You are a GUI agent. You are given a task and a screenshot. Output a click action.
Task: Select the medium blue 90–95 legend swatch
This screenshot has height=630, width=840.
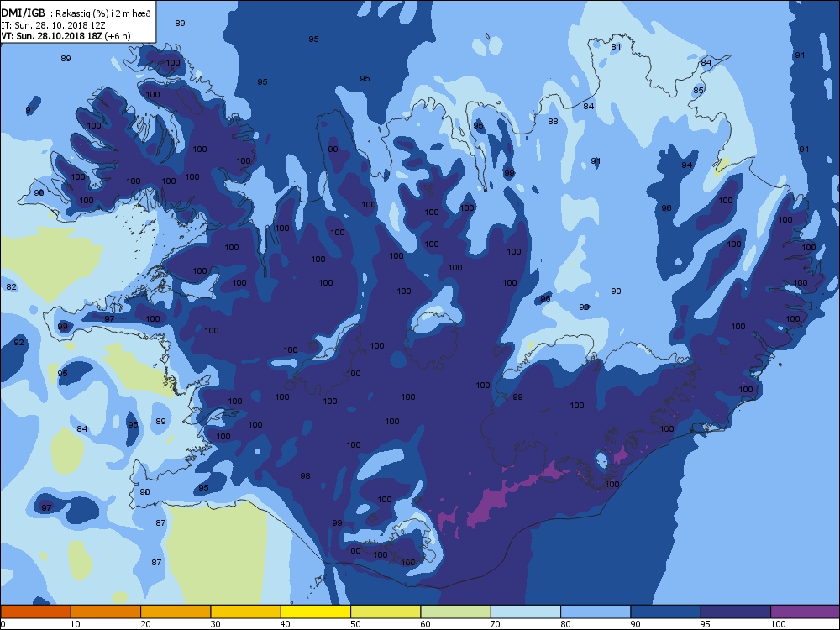[x=666, y=612]
